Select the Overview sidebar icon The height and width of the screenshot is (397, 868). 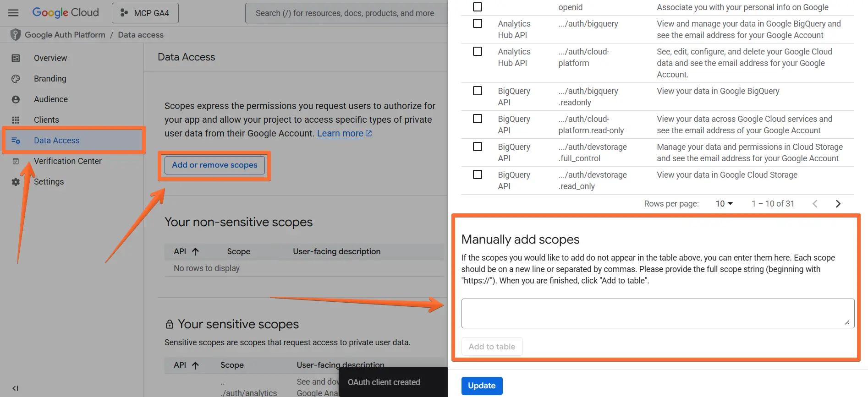16,58
